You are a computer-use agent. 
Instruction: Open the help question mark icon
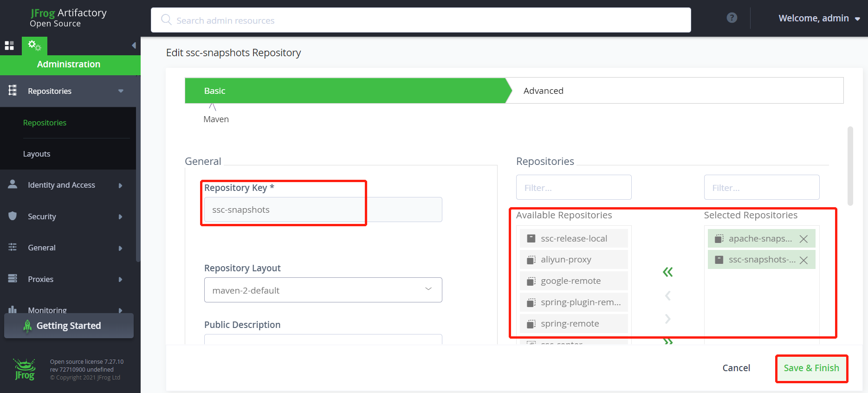(x=732, y=18)
